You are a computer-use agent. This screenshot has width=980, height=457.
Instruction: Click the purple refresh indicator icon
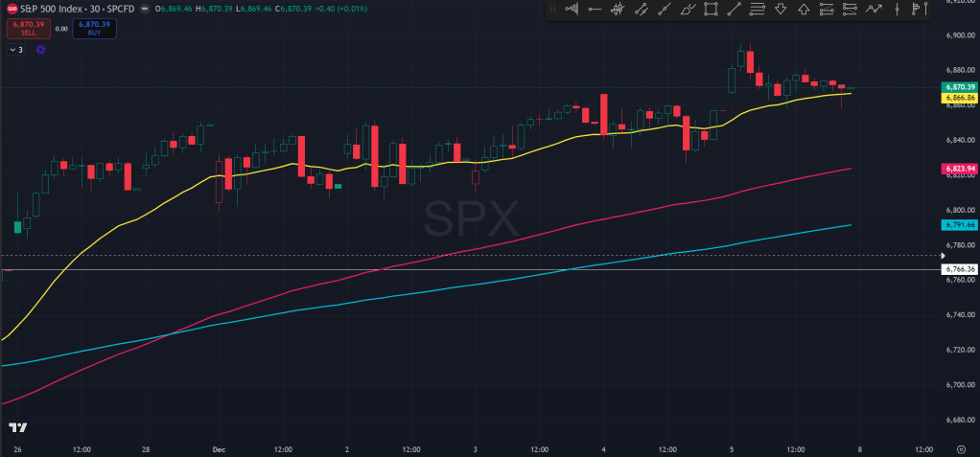coord(40,49)
